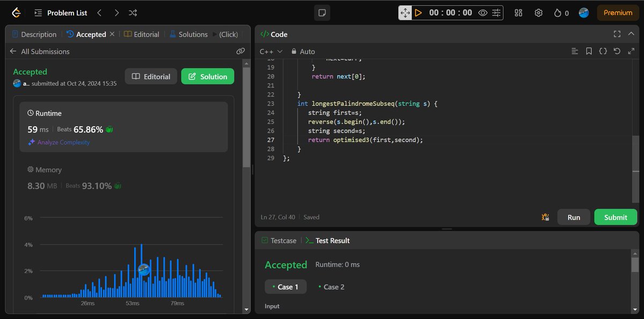Click the Editorial button in submission
The height and width of the screenshot is (319, 644).
tap(151, 76)
